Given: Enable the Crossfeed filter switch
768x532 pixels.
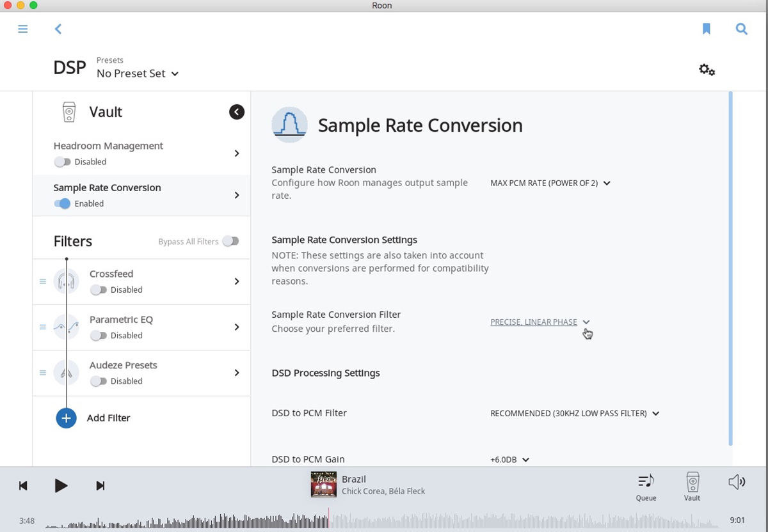Looking at the screenshot, I should [x=99, y=290].
